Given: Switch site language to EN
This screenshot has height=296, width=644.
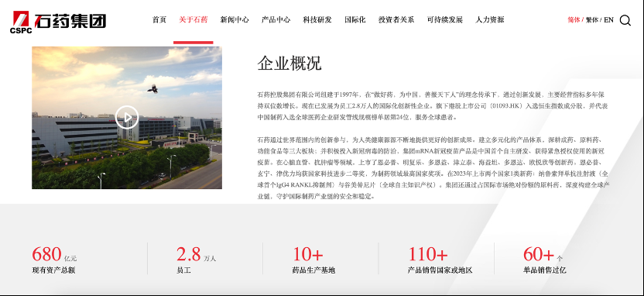Looking at the screenshot, I should pos(608,19).
